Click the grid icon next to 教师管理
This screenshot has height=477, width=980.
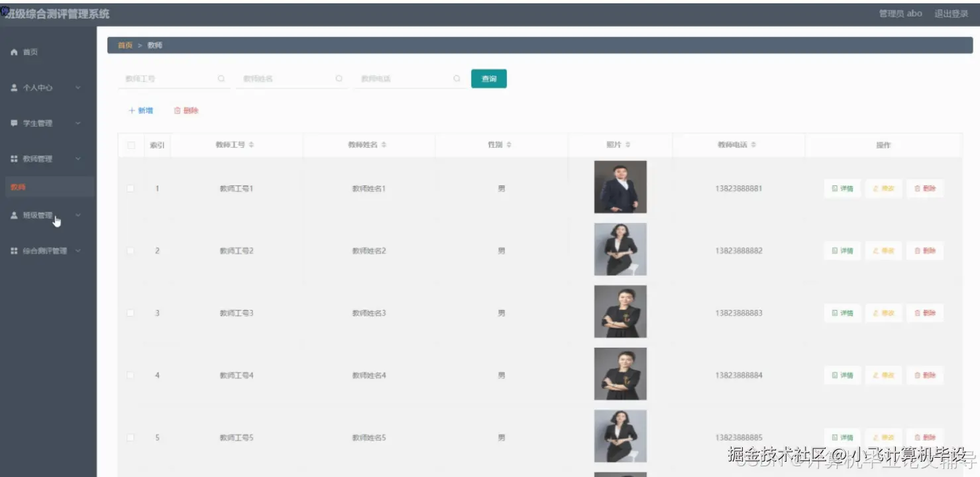point(14,159)
